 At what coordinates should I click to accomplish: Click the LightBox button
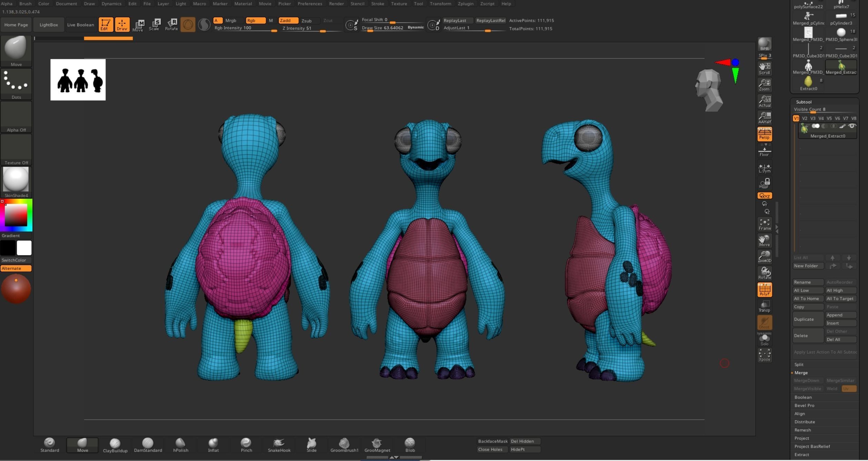(x=49, y=25)
